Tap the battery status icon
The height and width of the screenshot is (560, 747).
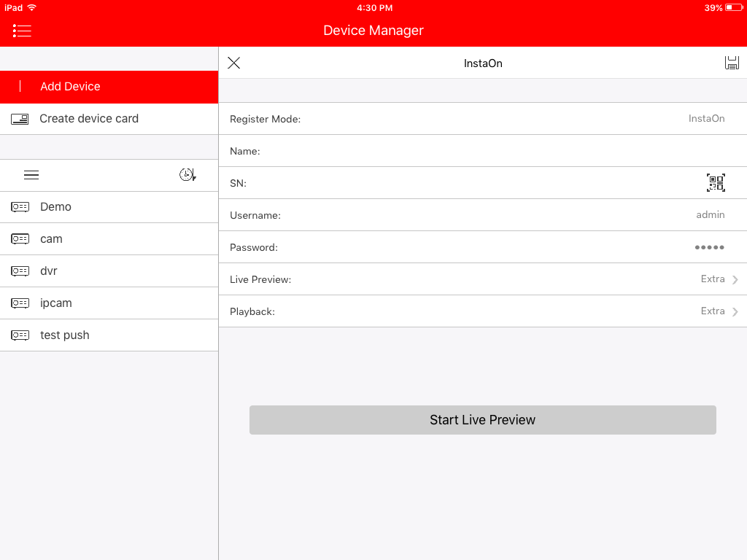[x=734, y=7]
